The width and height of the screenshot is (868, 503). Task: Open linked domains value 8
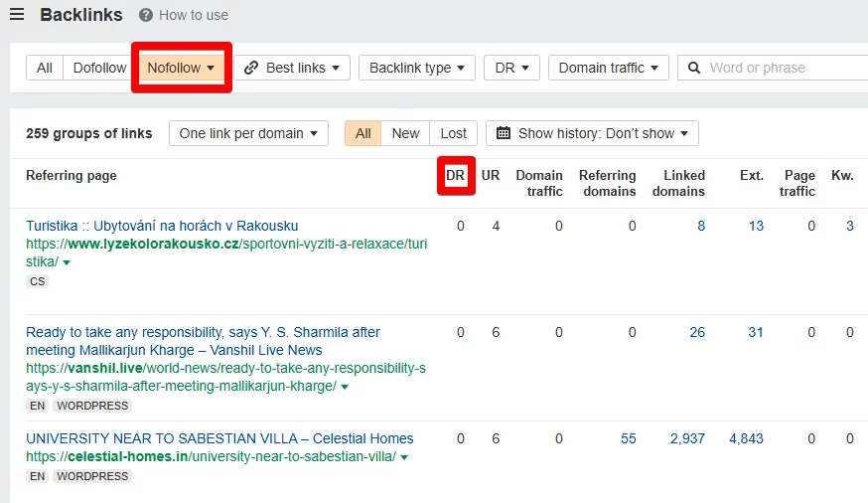point(701,226)
